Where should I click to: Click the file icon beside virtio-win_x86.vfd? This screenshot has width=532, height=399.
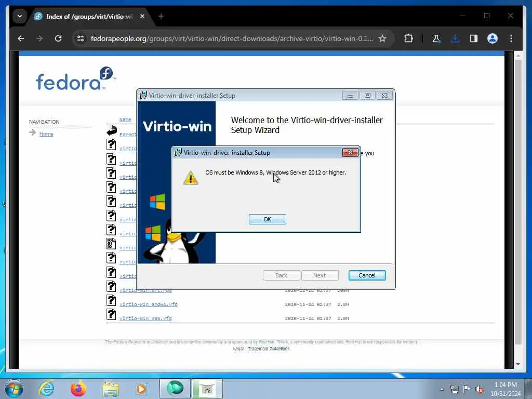tap(111, 314)
